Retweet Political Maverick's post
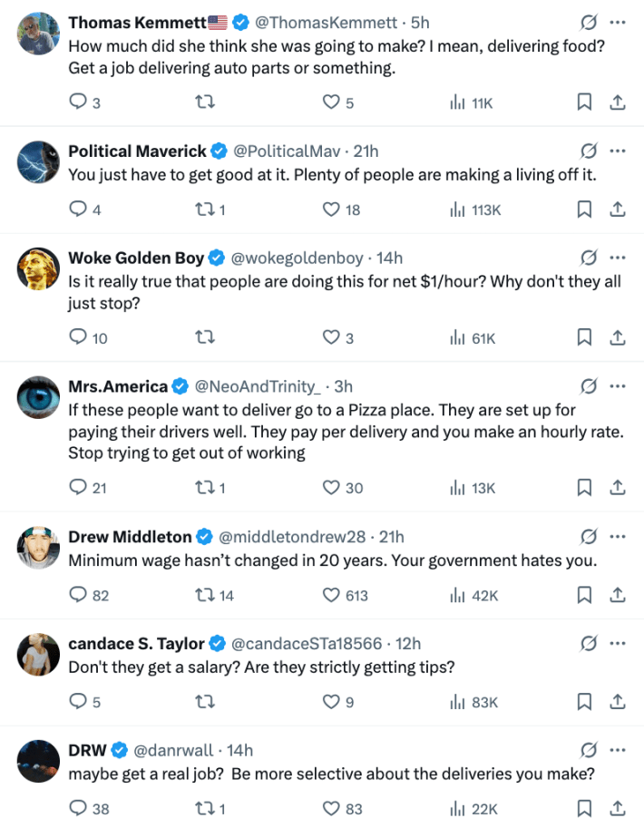This screenshot has width=644, height=828. tap(204, 209)
